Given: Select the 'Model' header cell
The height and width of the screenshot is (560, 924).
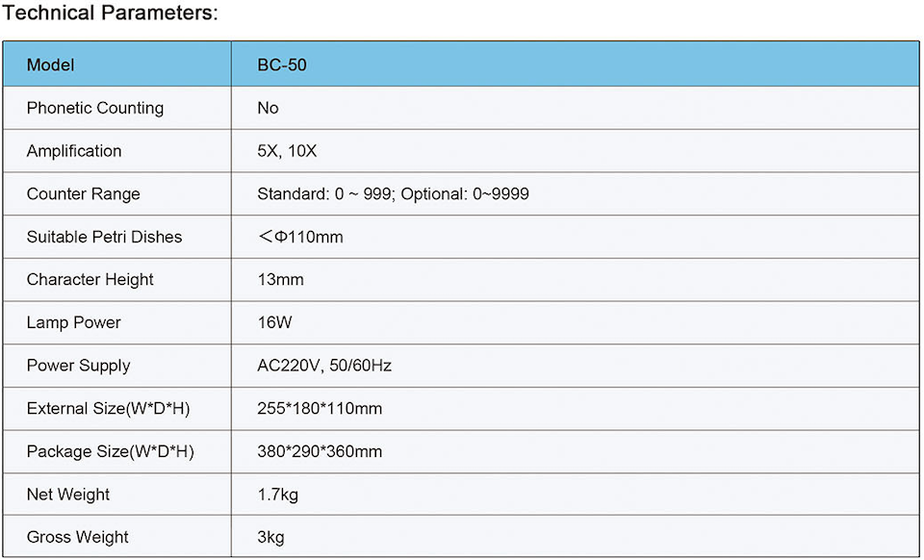Looking at the screenshot, I should [50, 65].
